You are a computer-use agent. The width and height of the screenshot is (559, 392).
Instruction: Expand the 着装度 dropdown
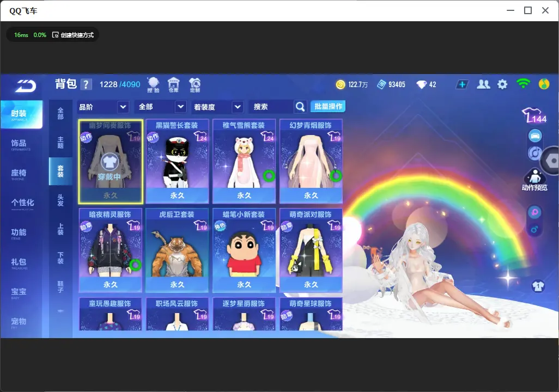pyautogui.click(x=217, y=107)
